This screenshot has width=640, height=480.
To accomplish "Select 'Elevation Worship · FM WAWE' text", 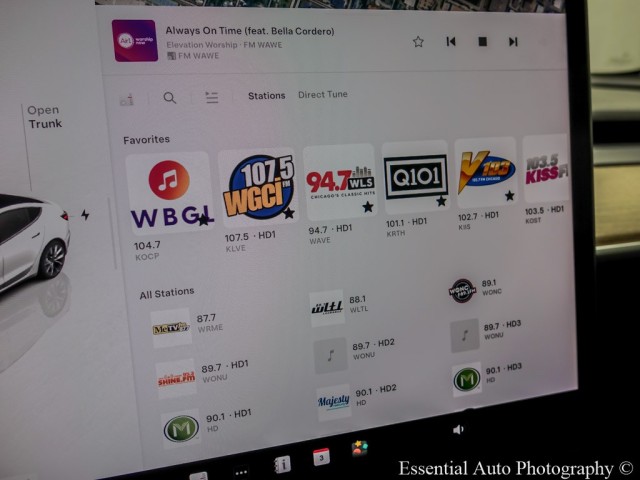I will coord(224,45).
